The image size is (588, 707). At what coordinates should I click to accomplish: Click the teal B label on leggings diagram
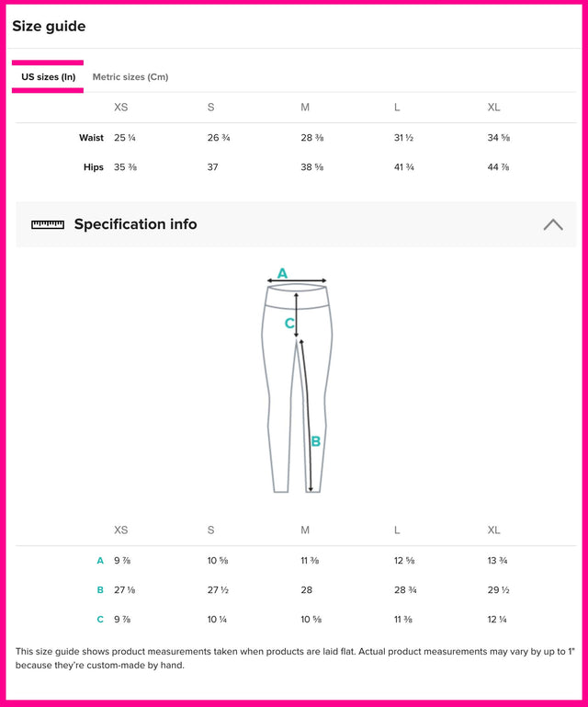(x=315, y=441)
